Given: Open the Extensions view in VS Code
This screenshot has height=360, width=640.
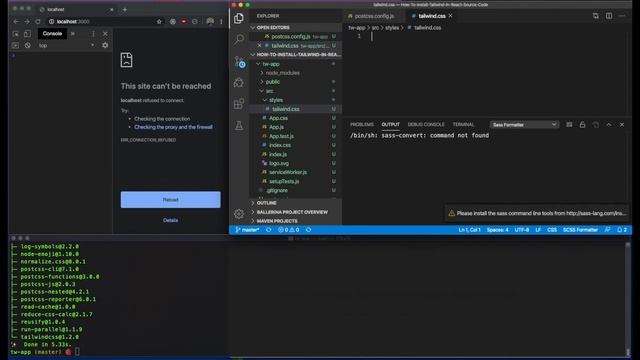Looking at the screenshot, I should click(239, 104).
